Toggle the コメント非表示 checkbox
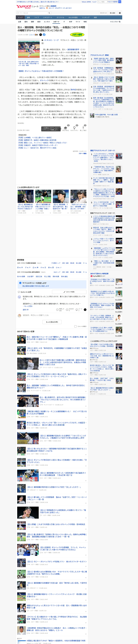 (x=75, y=326)
